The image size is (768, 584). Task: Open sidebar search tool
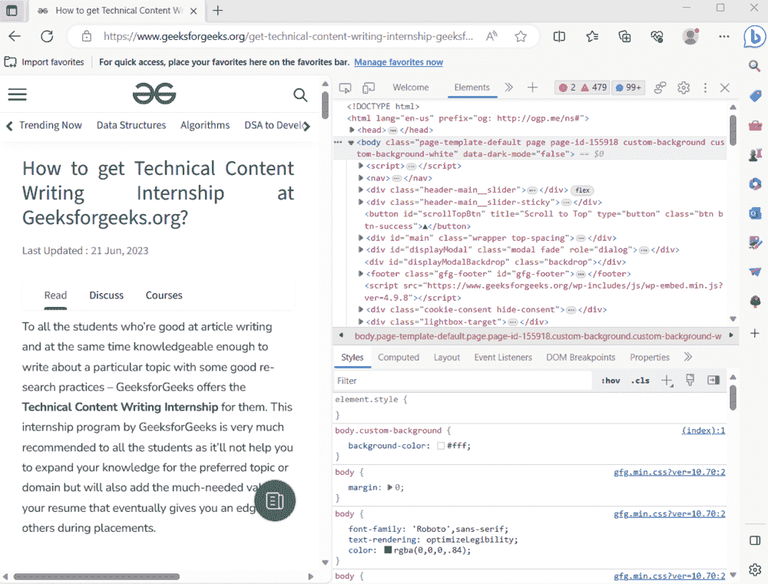755,66
